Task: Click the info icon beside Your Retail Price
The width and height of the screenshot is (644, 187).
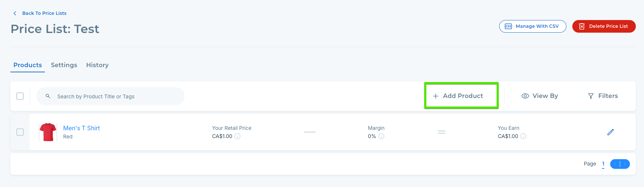Action: [x=238, y=136]
